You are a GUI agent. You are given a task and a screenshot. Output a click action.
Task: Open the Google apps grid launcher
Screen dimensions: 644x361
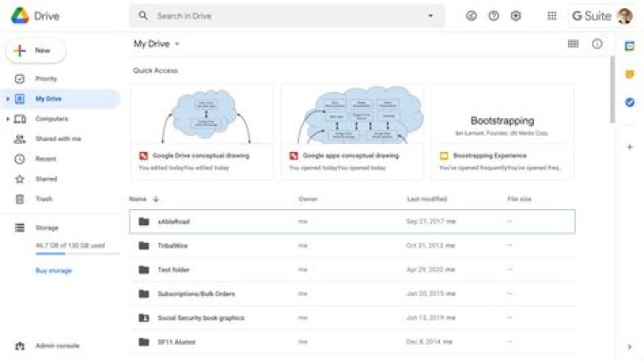tap(552, 16)
